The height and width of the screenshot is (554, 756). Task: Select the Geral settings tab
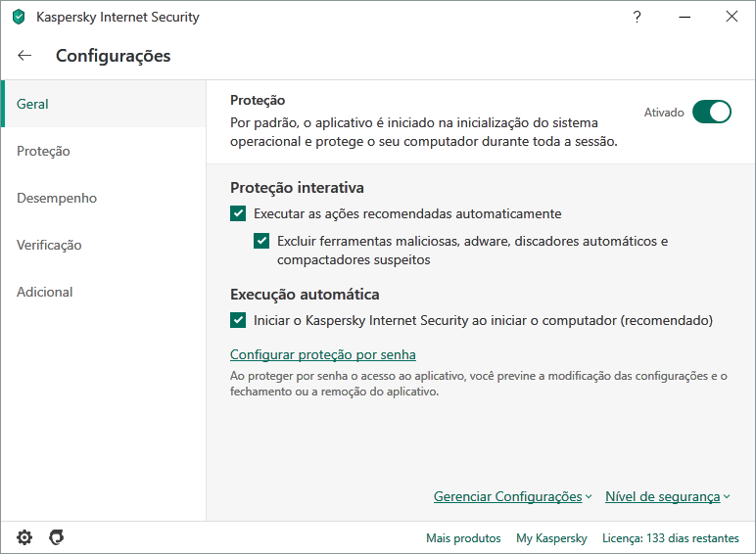[x=33, y=104]
